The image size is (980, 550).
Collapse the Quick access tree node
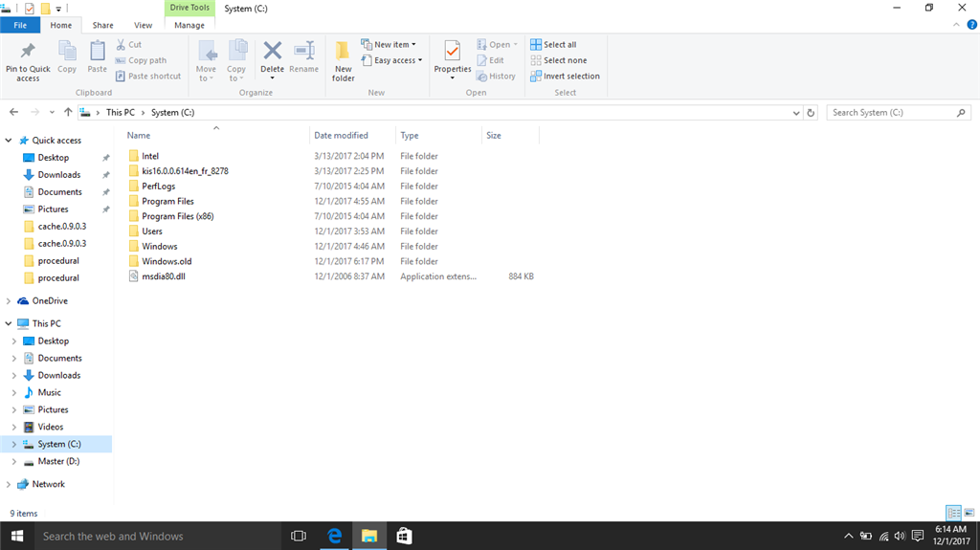click(x=9, y=140)
